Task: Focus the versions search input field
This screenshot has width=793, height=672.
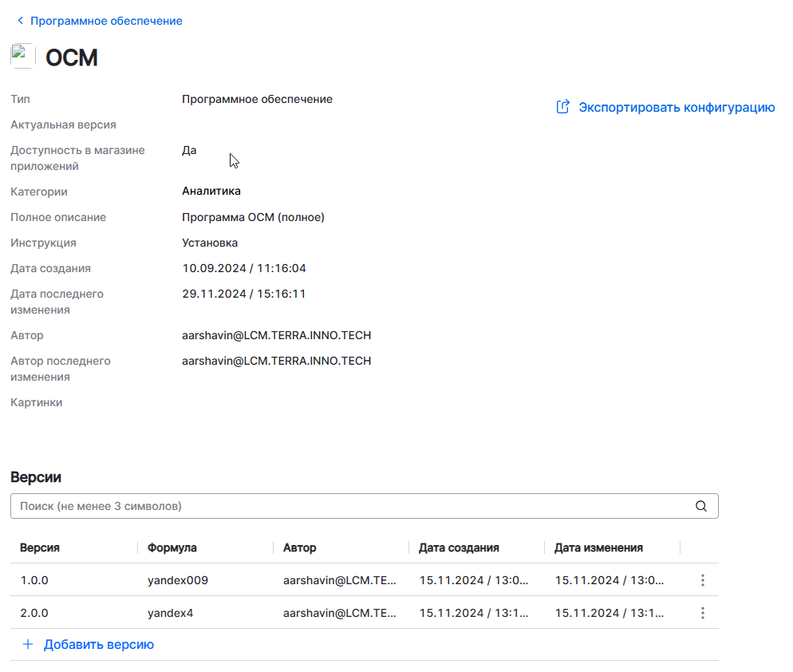Action: pos(351,506)
